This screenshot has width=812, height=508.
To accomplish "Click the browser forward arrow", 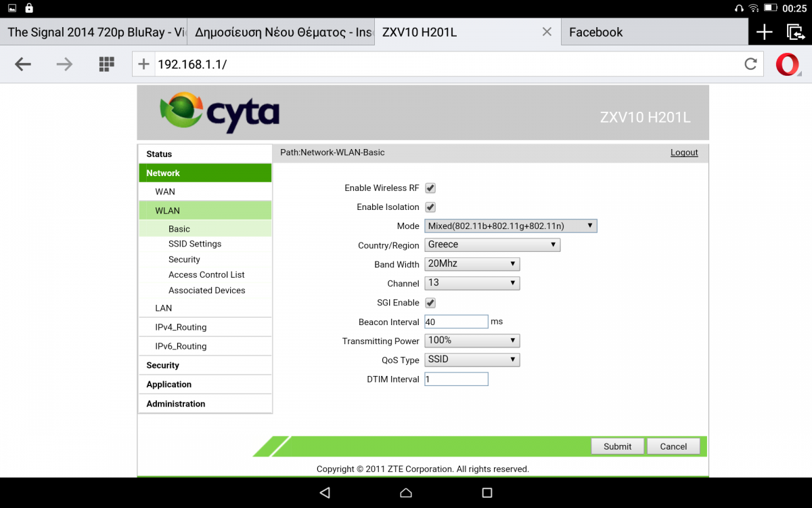I will point(64,64).
